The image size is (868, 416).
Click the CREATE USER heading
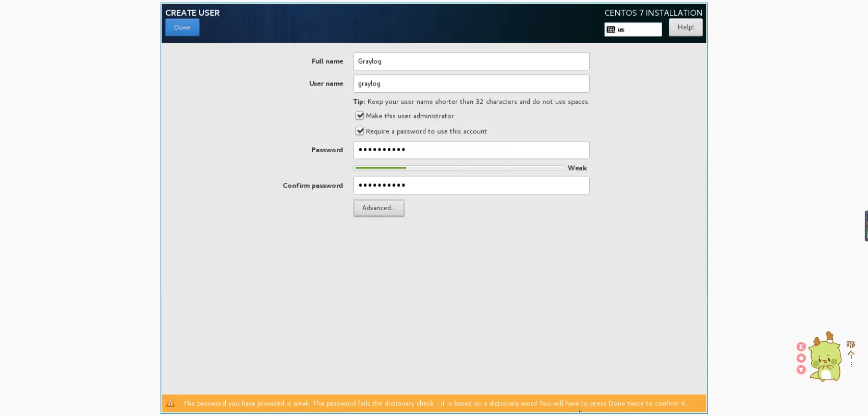[192, 13]
